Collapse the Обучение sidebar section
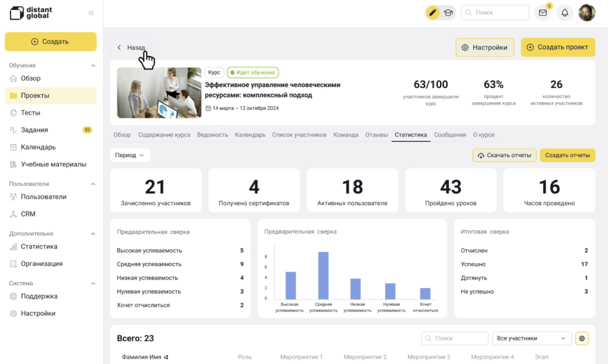Screen dimensions: 608x364 click(x=92, y=65)
